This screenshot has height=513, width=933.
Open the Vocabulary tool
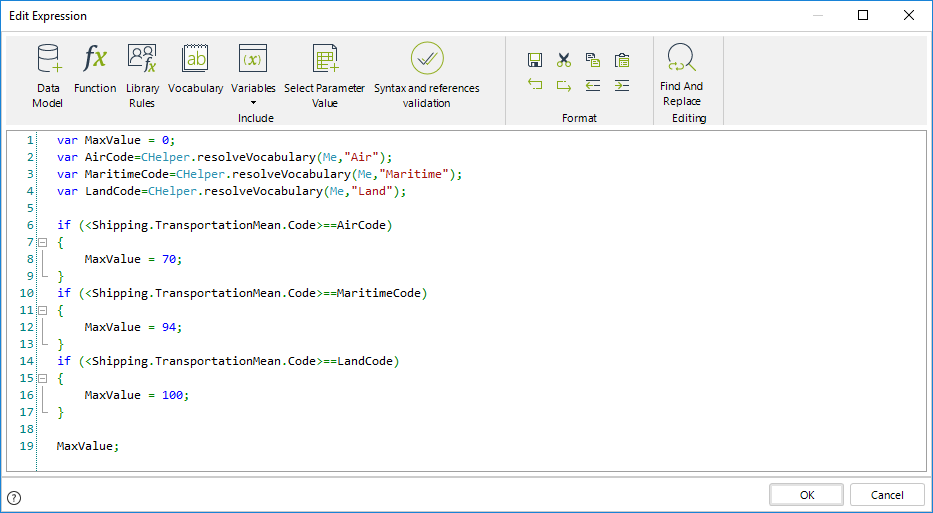pyautogui.click(x=195, y=68)
